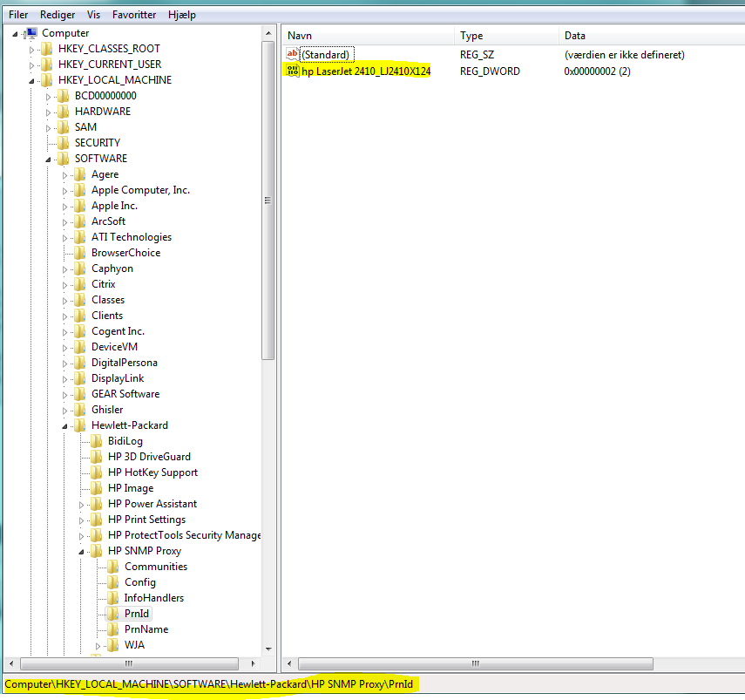Click the Communities folder icon
Screen dimensions: 745x700
tap(113, 566)
